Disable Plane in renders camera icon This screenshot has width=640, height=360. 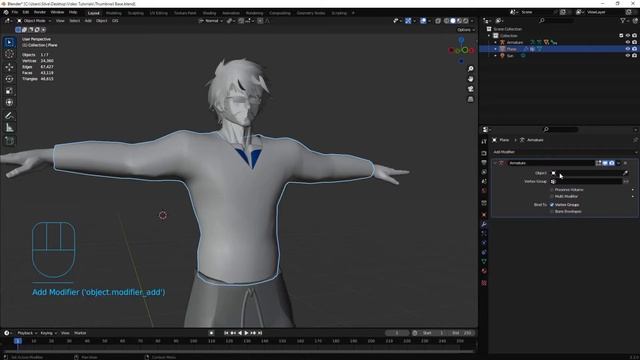635,49
